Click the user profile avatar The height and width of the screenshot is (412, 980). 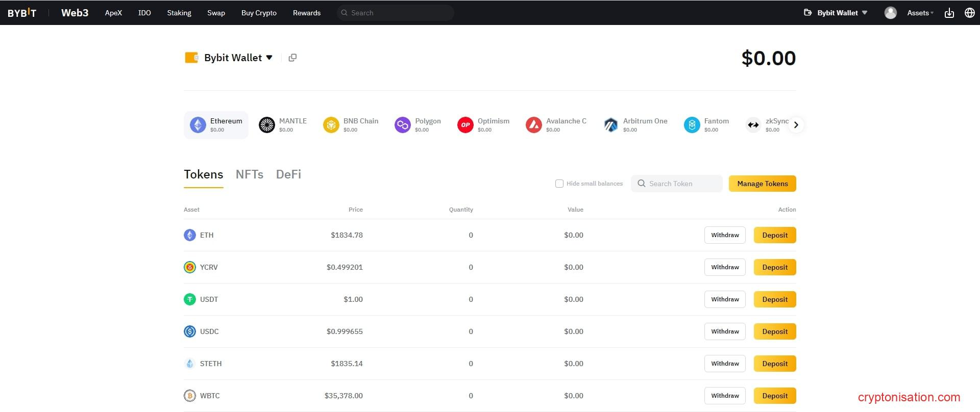pyautogui.click(x=890, y=13)
